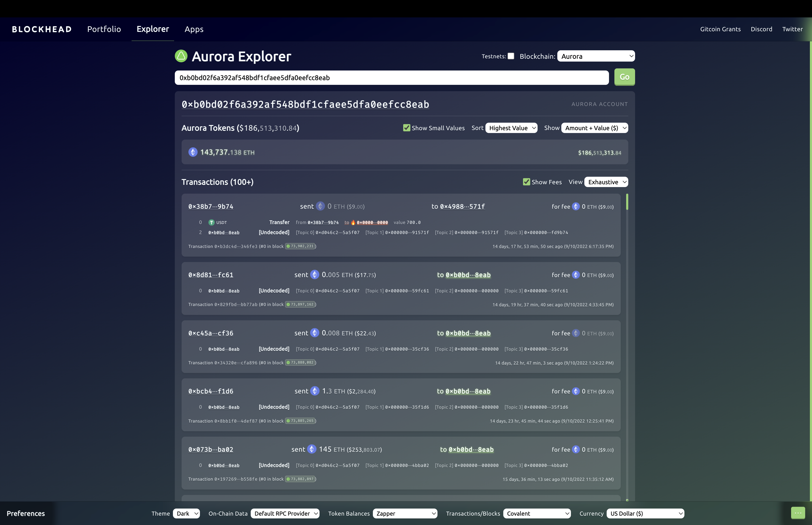Image resolution: width=812 pixels, height=525 pixels.
Task: Click the $186,513,313.84 ETH value
Action: [x=599, y=153]
